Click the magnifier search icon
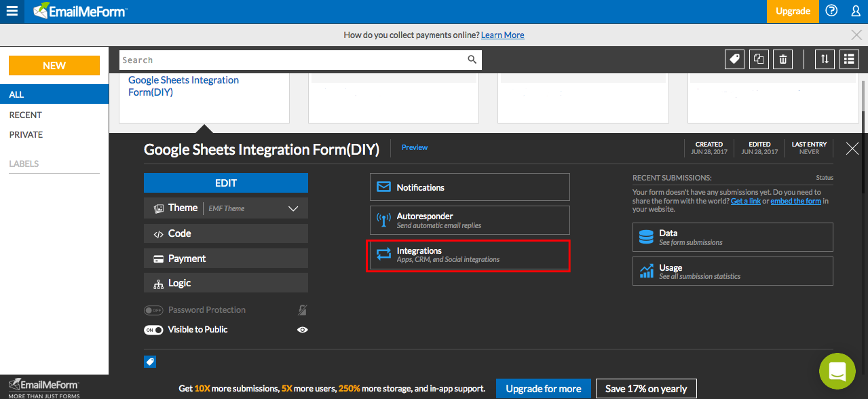 pos(472,60)
